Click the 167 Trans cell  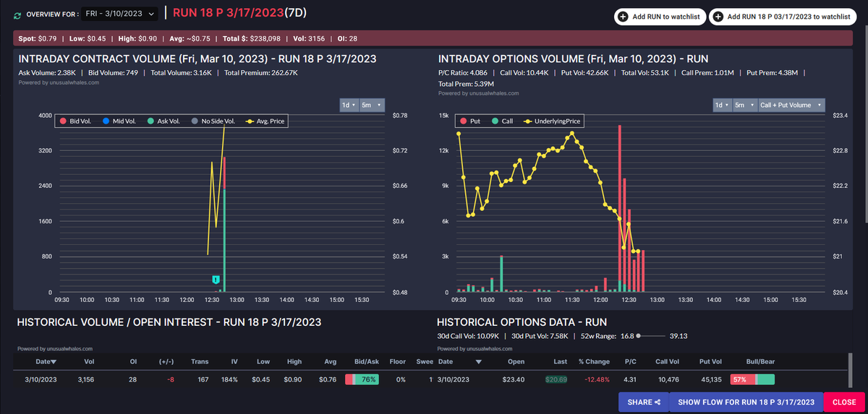(203, 379)
